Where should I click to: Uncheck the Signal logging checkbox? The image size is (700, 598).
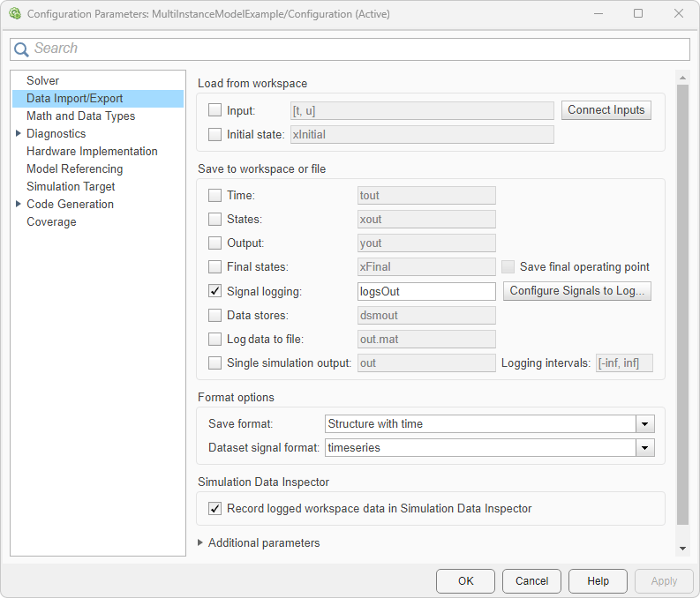(x=215, y=291)
